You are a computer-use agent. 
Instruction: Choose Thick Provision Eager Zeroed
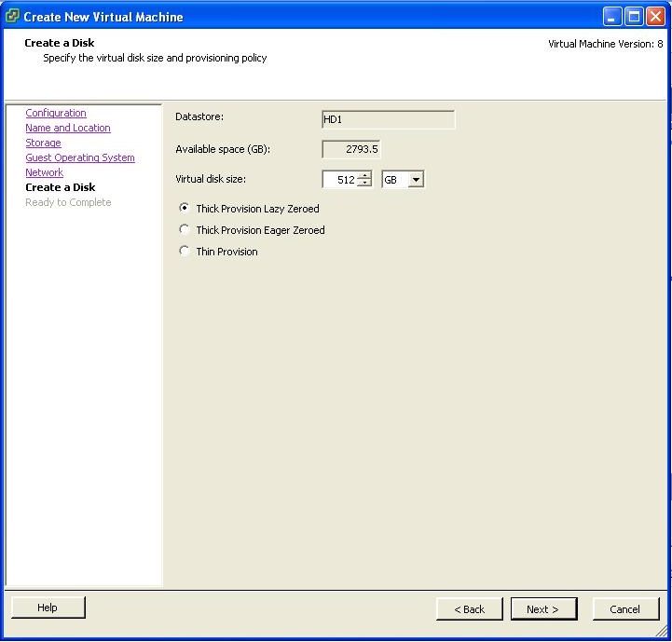[x=185, y=230]
